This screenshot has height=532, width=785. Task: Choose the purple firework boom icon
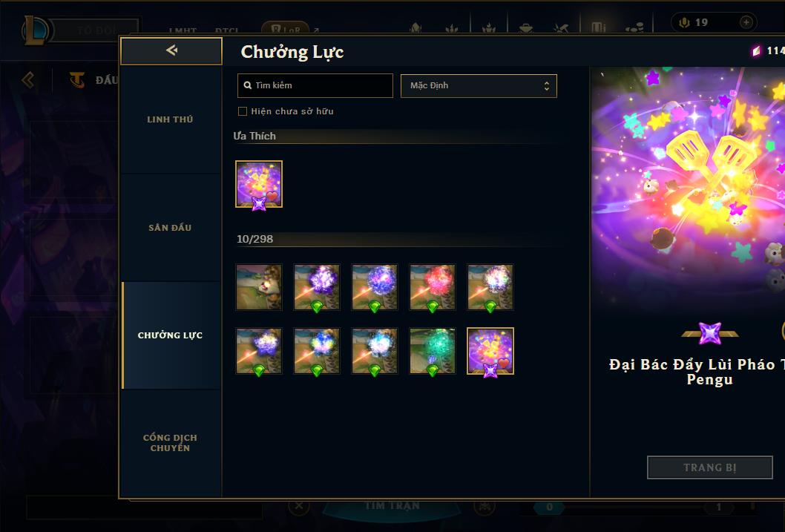[x=317, y=287]
